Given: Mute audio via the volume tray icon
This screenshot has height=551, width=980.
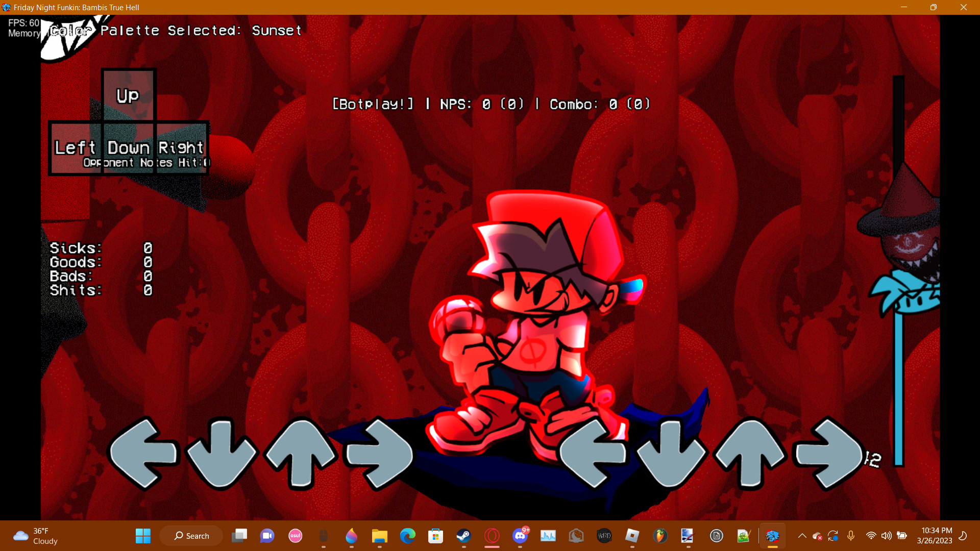Looking at the screenshot, I should (x=886, y=536).
